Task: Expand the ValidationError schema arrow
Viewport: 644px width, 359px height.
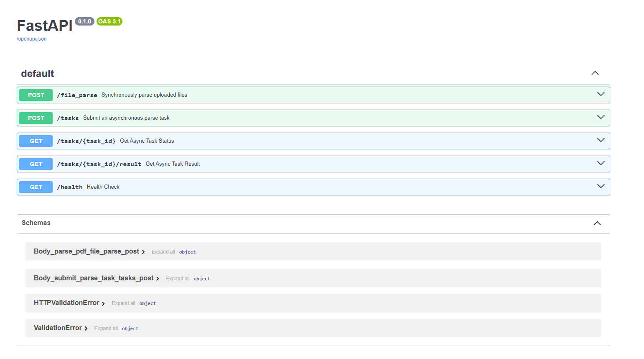Action: (x=86, y=328)
